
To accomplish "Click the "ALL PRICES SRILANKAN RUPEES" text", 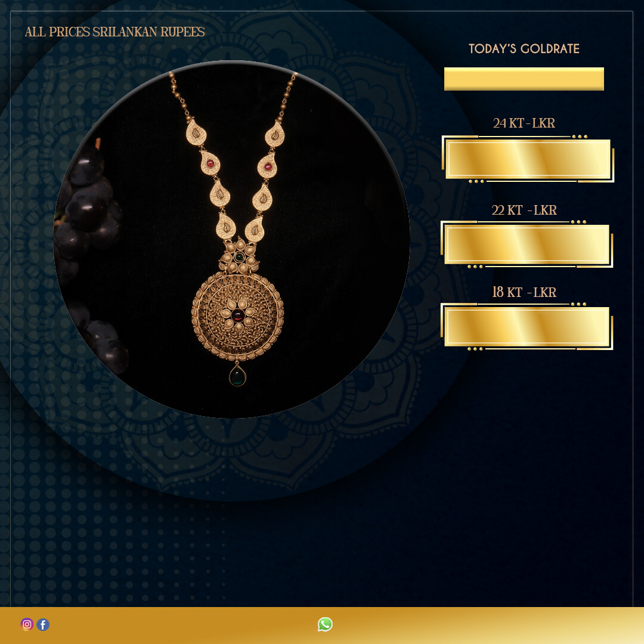I will pos(115,32).
